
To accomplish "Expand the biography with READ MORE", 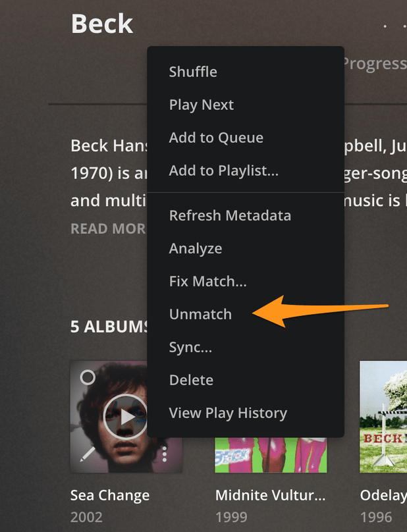I will (x=108, y=228).
